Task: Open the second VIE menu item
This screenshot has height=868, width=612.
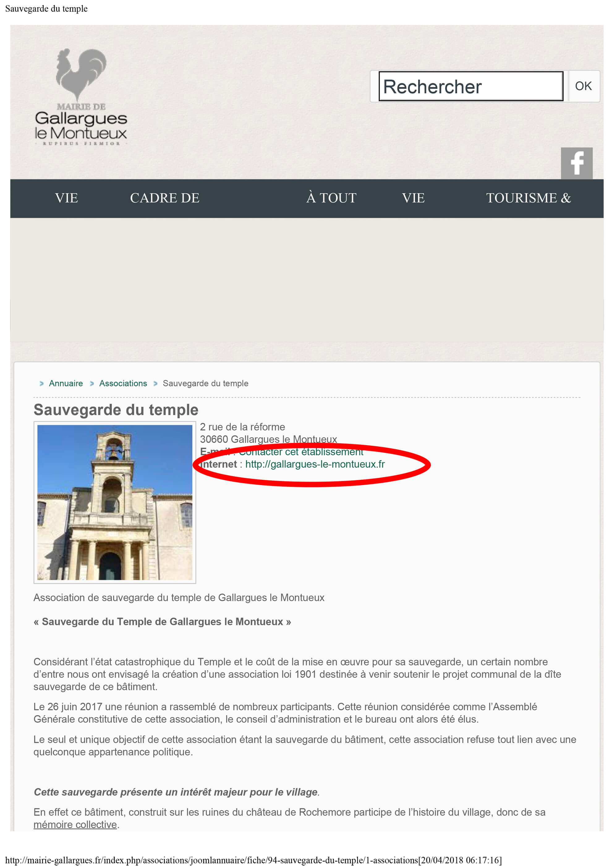Action: click(413, 198)
